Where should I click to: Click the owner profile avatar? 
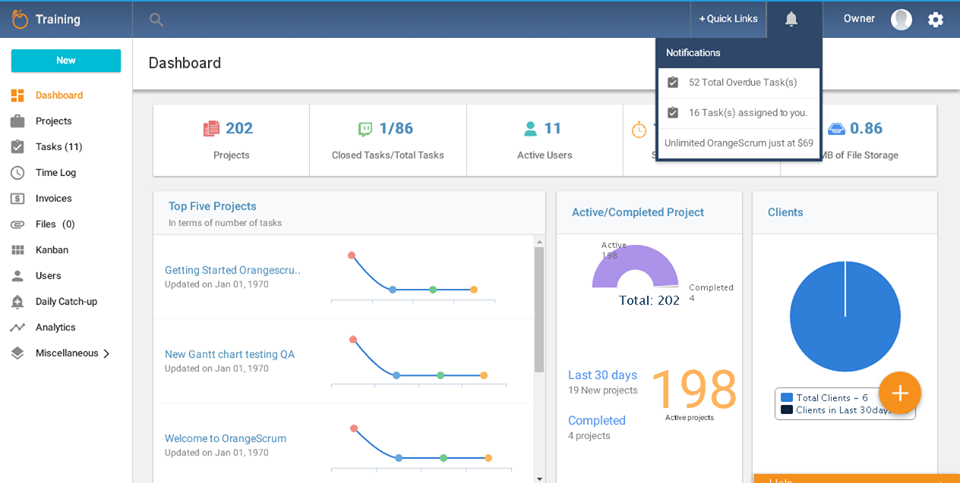click(901, 19)
